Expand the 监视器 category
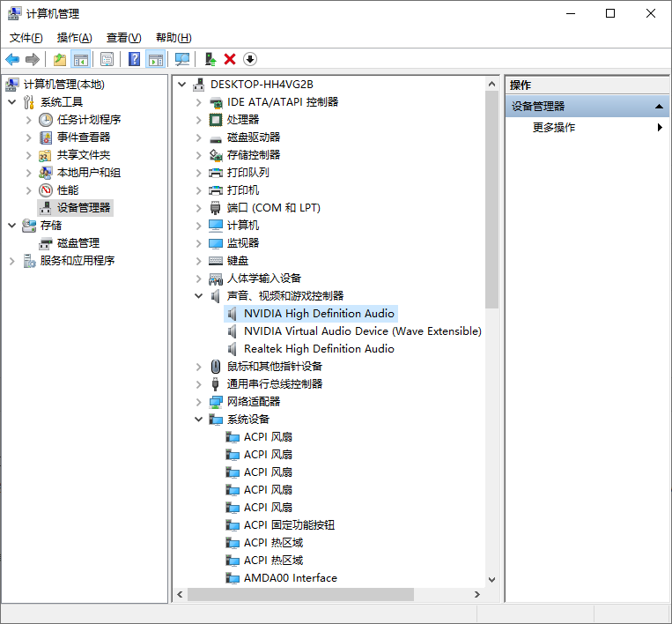This screenshot has width=672, height=624. [198, 243]
